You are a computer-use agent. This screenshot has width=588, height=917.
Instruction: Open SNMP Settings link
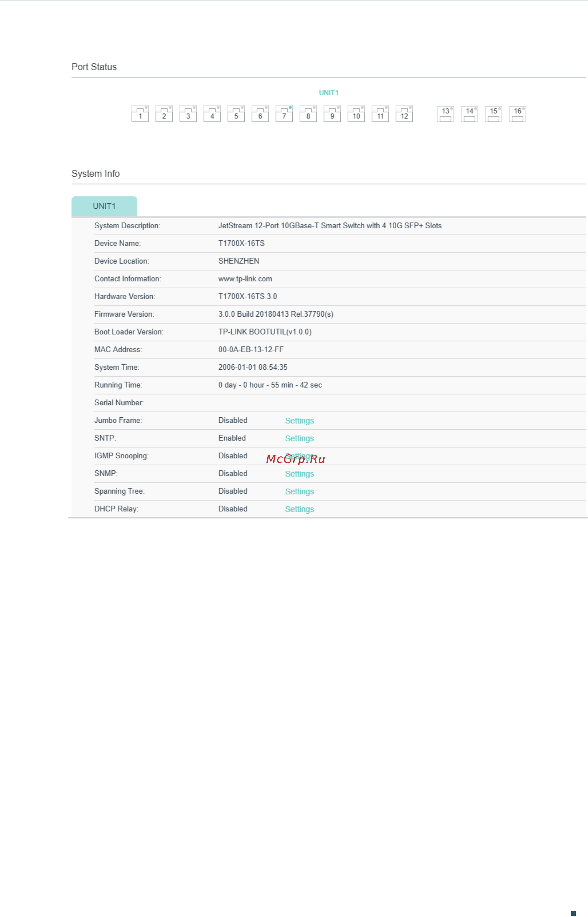300,474
